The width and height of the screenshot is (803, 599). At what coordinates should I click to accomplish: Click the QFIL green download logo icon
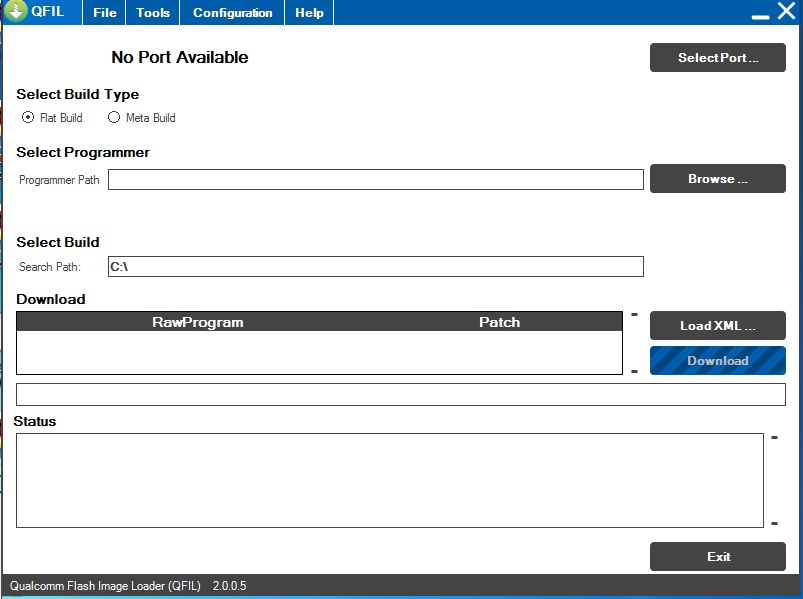[x=16, y=11]
